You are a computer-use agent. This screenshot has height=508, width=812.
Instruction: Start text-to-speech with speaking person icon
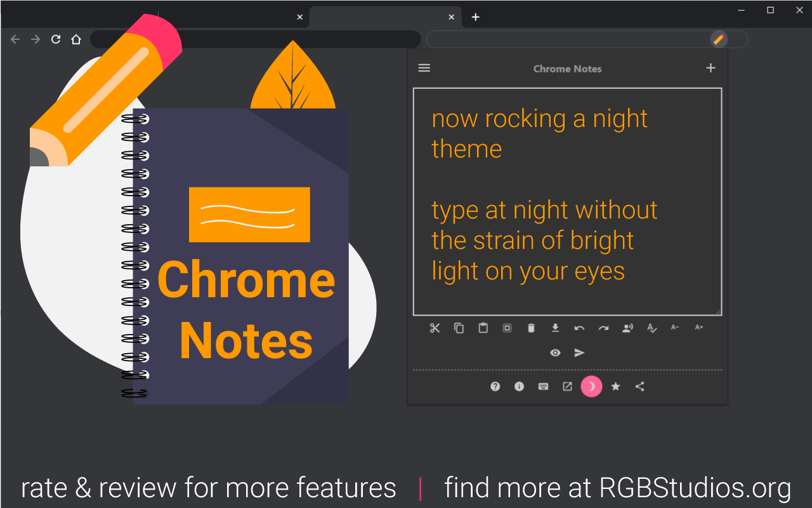pyautogui.click(x=627, y=328)
